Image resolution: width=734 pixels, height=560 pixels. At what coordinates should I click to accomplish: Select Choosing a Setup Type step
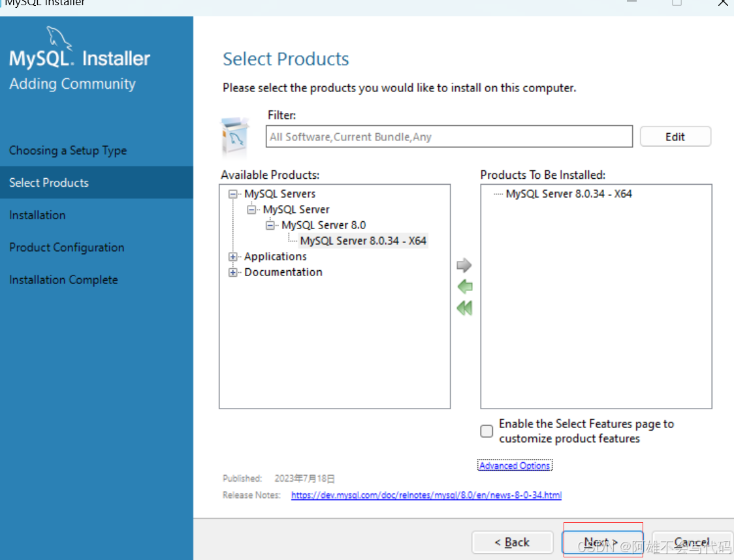click(67, 150)
